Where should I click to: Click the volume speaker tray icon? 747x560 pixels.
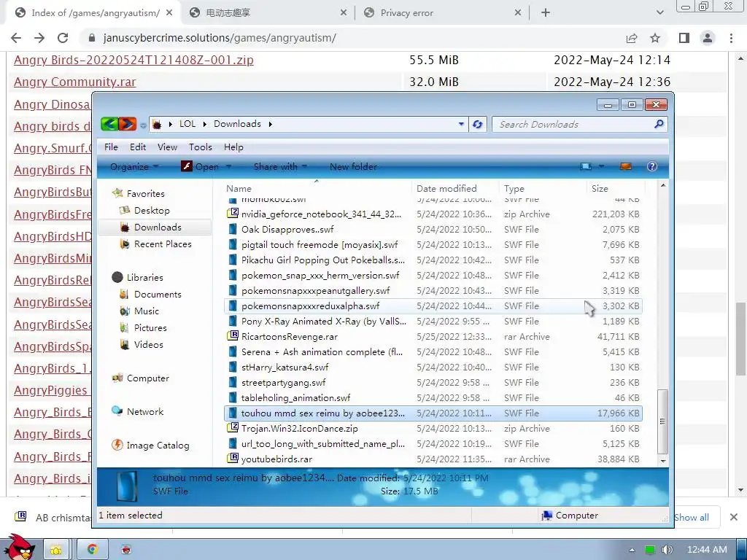667,550
